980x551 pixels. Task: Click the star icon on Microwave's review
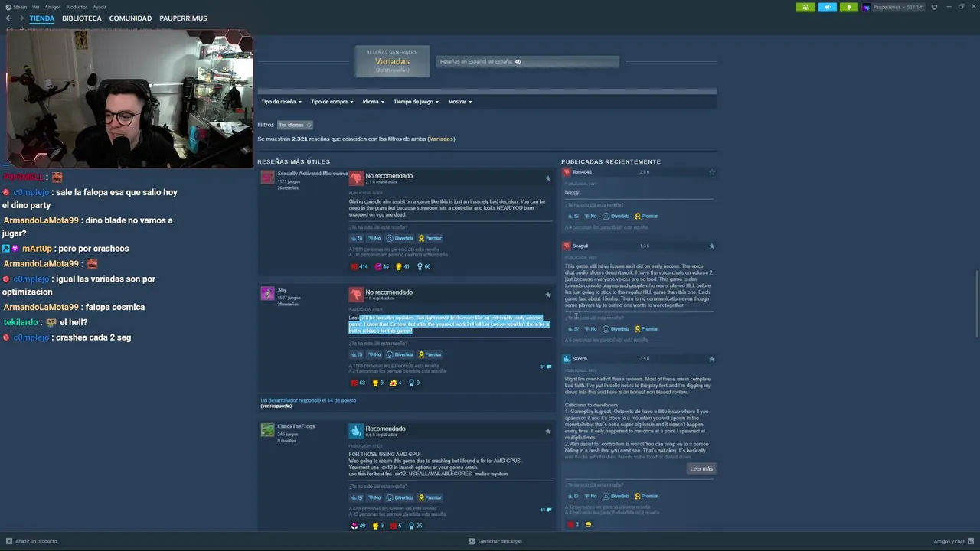pyautogui.click(x=548, y=178)
